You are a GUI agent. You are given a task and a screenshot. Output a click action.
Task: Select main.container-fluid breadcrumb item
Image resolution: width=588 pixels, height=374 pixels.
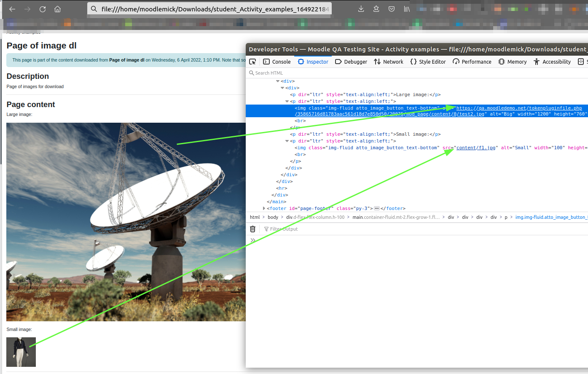pos(396,217)
